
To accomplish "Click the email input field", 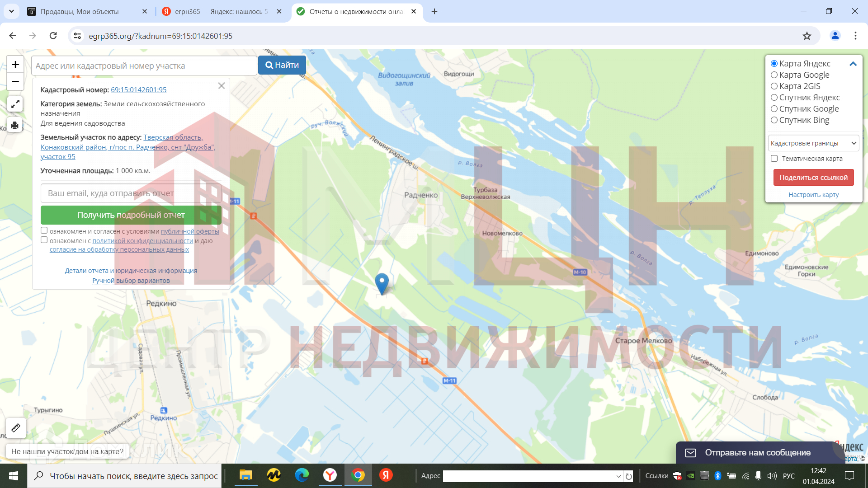I will point(131,193).
